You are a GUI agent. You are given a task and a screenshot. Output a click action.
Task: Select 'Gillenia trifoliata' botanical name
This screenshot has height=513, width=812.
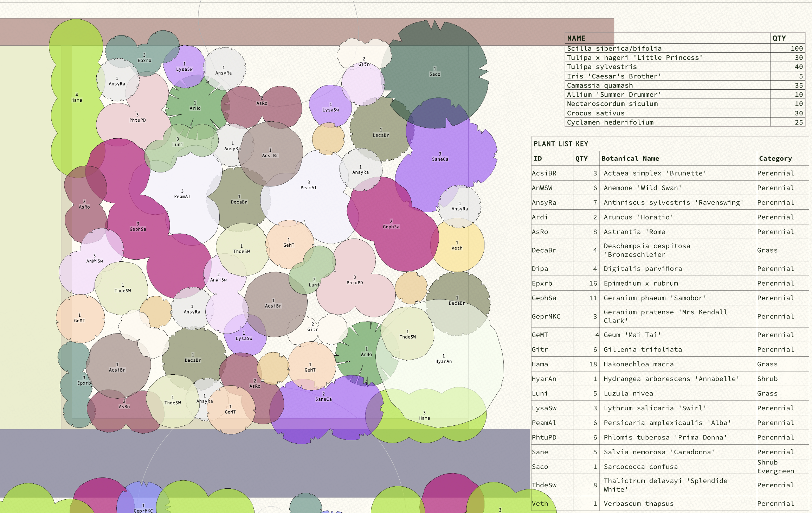(643, 350)
